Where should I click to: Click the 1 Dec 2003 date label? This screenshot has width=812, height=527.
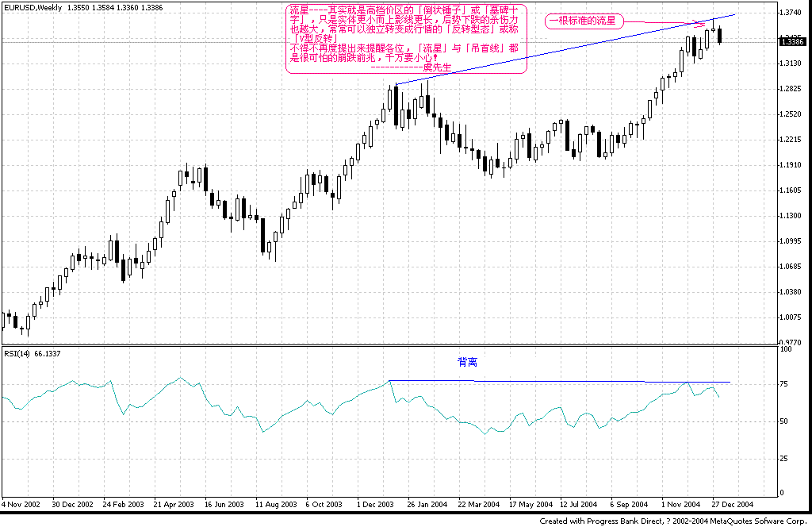375,504
